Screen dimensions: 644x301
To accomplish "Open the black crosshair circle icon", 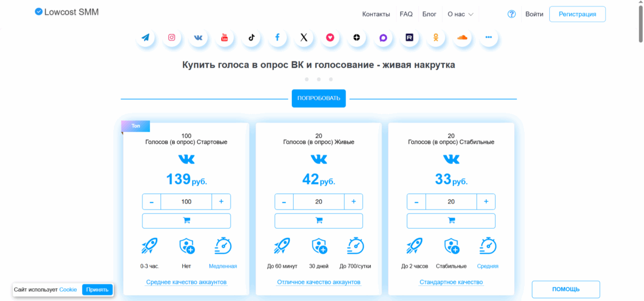I will pos(357,37).
